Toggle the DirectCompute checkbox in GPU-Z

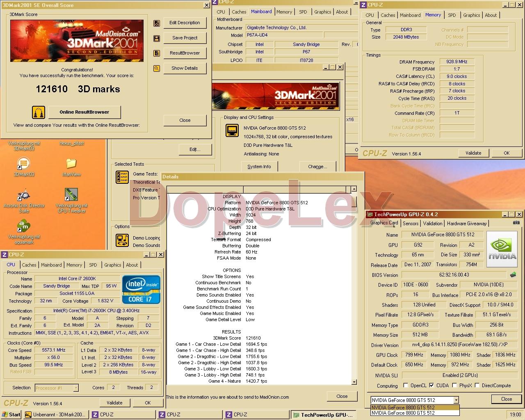tap(477, 386)
